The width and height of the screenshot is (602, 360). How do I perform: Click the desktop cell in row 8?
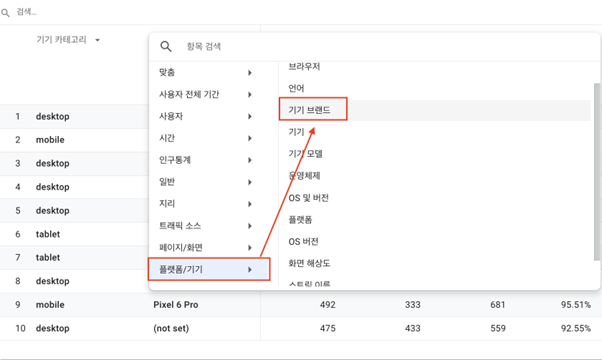(53, 281)
